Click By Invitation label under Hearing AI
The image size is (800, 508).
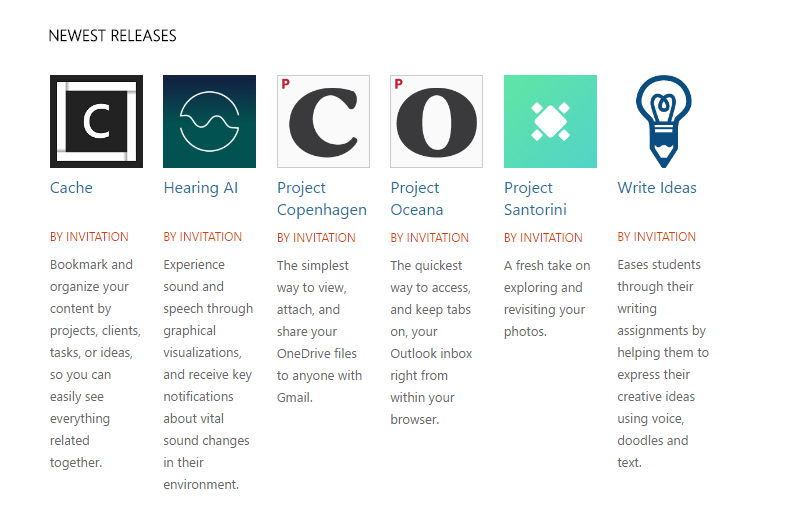pos(203,237)
